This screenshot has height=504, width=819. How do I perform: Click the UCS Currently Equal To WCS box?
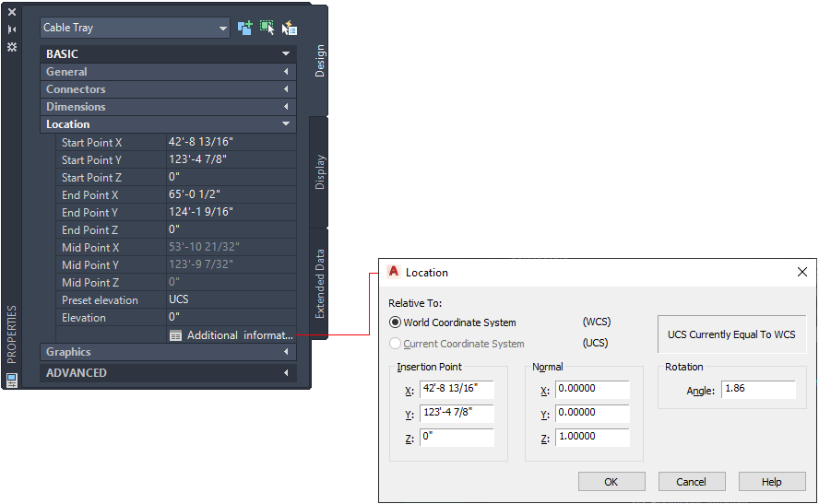point(731,334)
